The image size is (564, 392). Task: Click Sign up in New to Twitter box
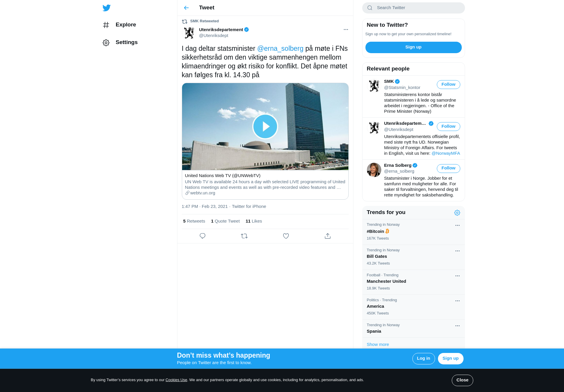[x=413, y=47]
